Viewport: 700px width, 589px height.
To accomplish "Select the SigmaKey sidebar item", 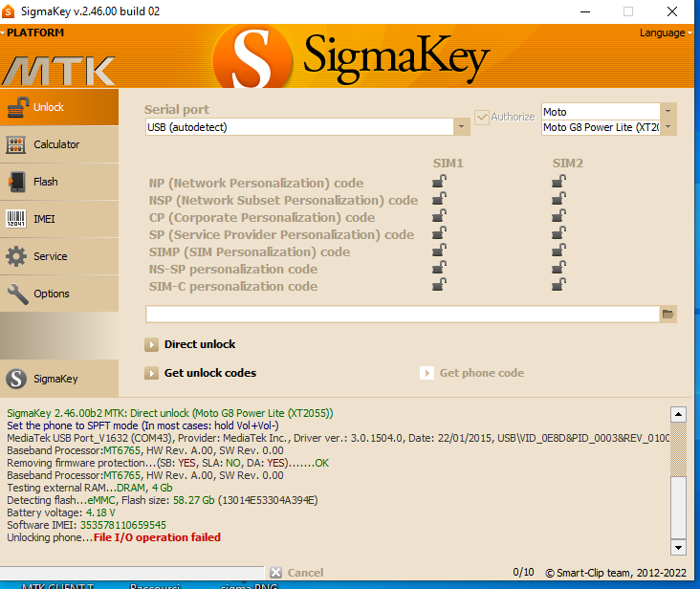I will tap(59, 379).
